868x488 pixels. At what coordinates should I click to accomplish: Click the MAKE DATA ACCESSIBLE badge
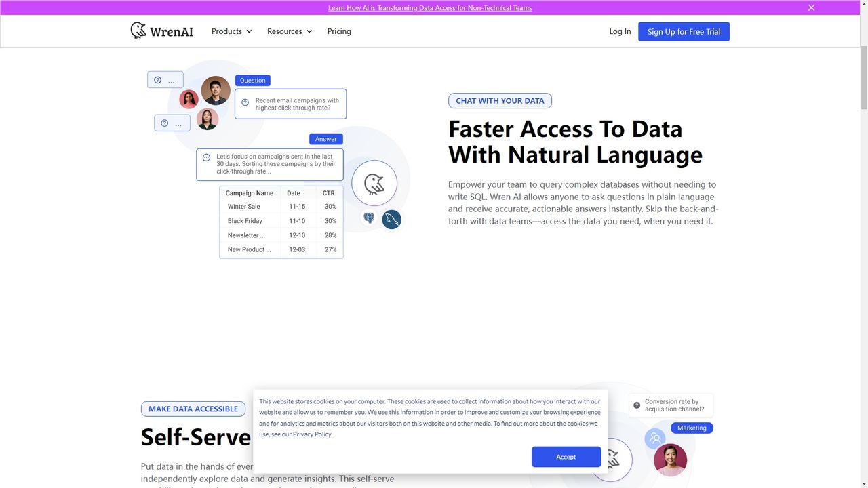tap(193, 409)
